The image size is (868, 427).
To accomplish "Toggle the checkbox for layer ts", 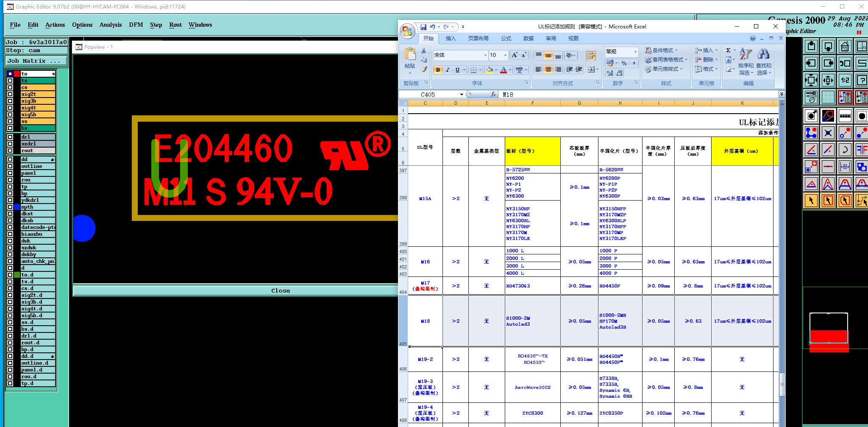I will (x=10, y=81).
